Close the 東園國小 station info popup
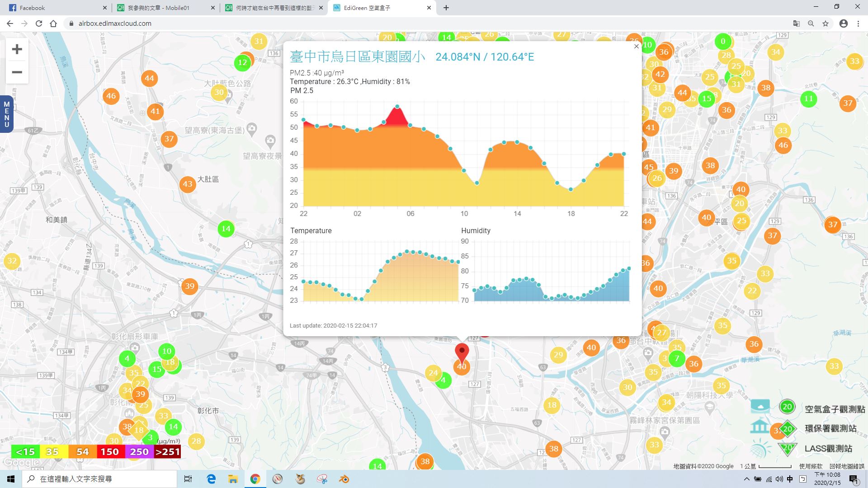 (x=636, y=46)
